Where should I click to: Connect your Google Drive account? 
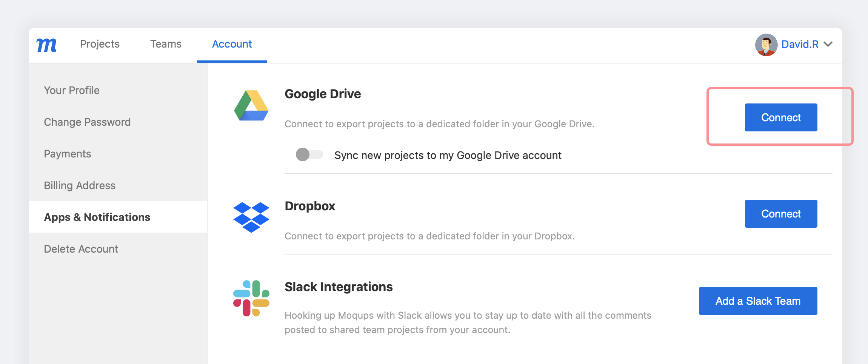[x=780, y=117]
